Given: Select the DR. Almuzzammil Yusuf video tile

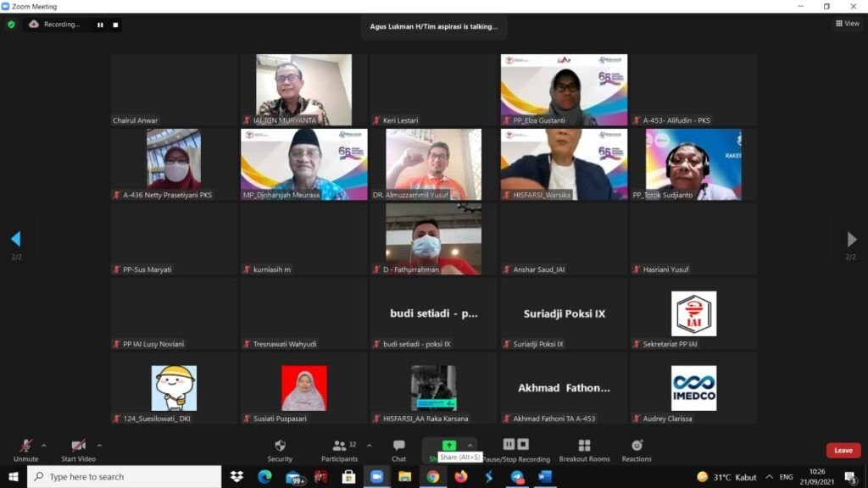Looking at the screenshot, I should (x=433, y=164).
